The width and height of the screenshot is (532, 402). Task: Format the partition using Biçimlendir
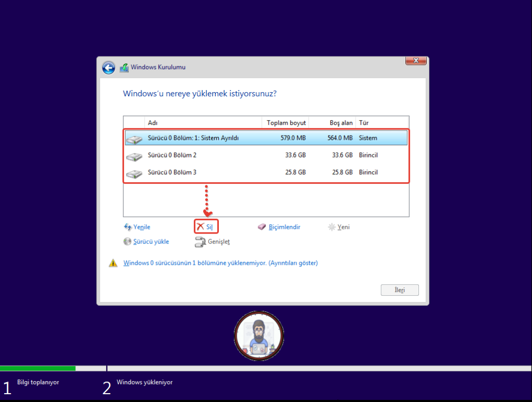[284, 227]
